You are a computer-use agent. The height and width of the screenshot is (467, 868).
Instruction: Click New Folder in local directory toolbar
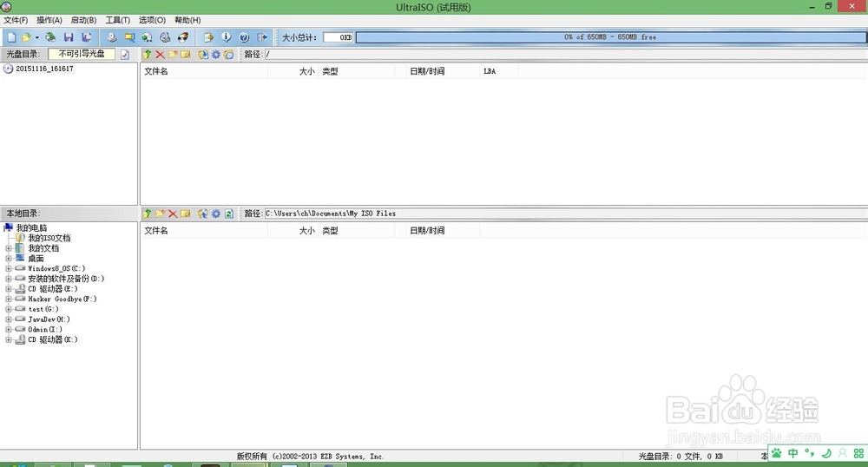click(160, 214)
